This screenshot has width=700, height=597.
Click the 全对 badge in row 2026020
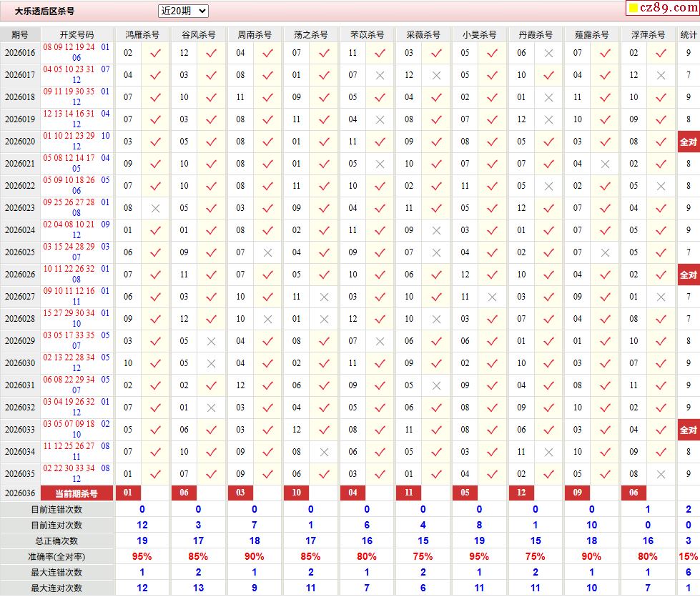click(x=688, y=142)
